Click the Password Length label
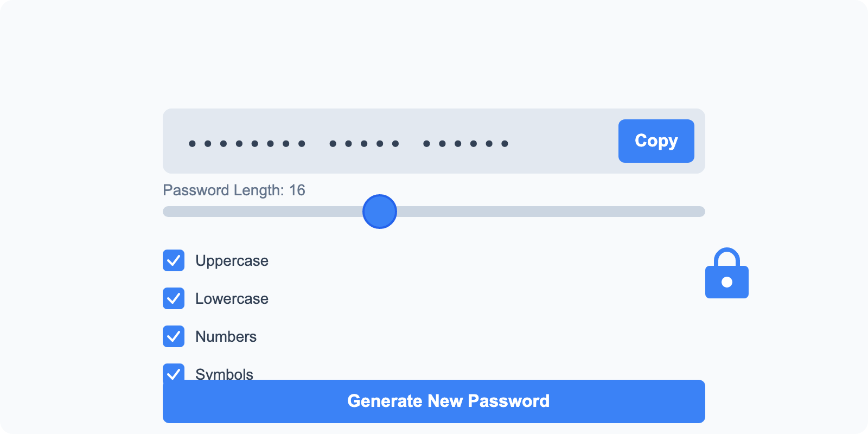The width and height of the screenshot is (868, 434). pos(234,190)
